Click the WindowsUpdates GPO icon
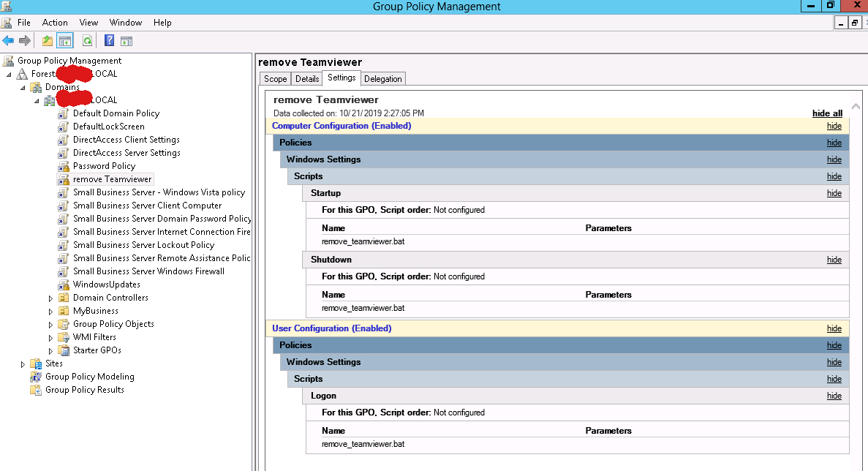The height and width of the screenshot is (471, 868). (64, 285)
